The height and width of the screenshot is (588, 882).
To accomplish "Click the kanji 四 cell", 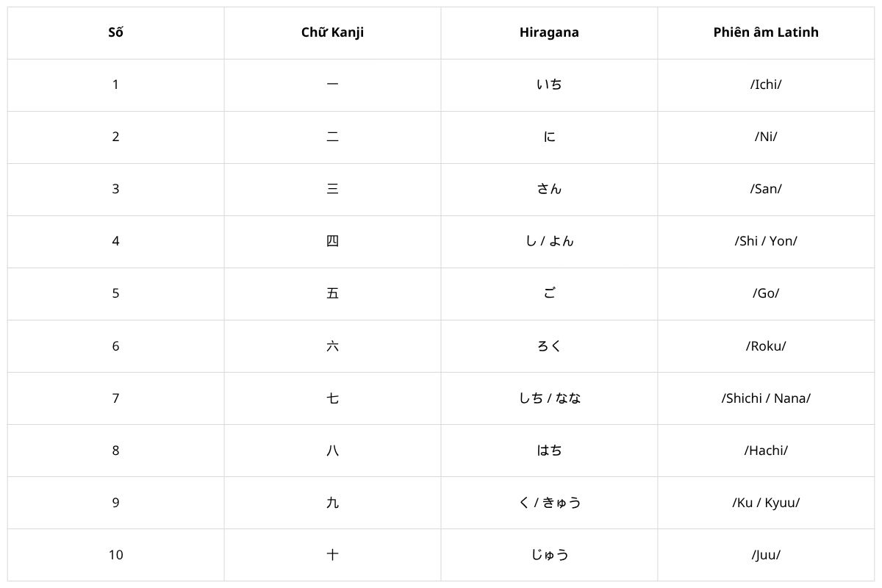I will click(332, 242).
